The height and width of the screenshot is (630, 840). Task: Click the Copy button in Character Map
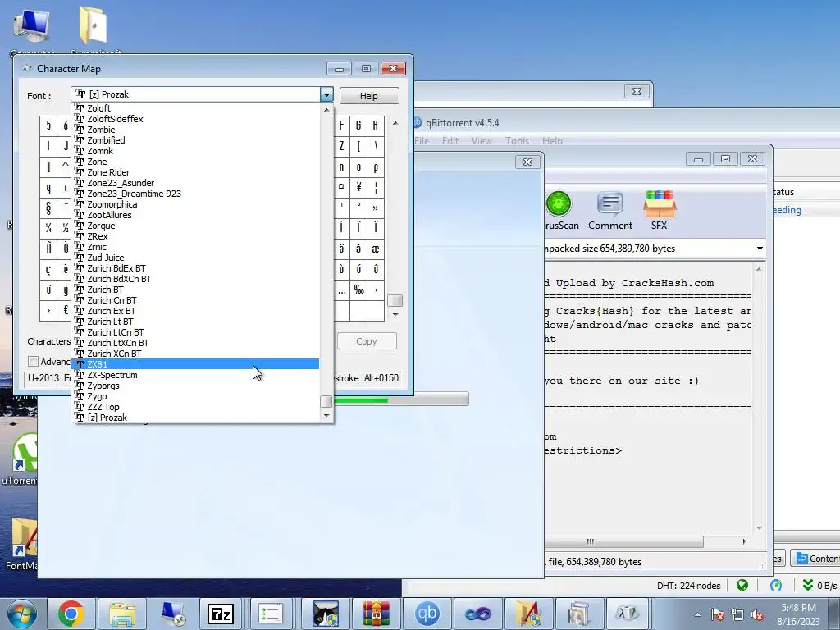(367, 341)
